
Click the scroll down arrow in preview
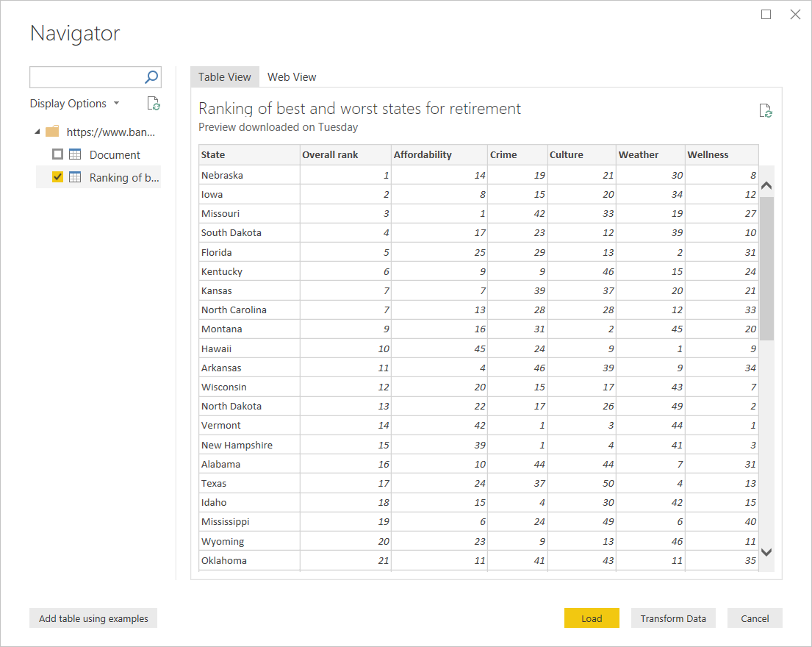click(x=767, y=552)
